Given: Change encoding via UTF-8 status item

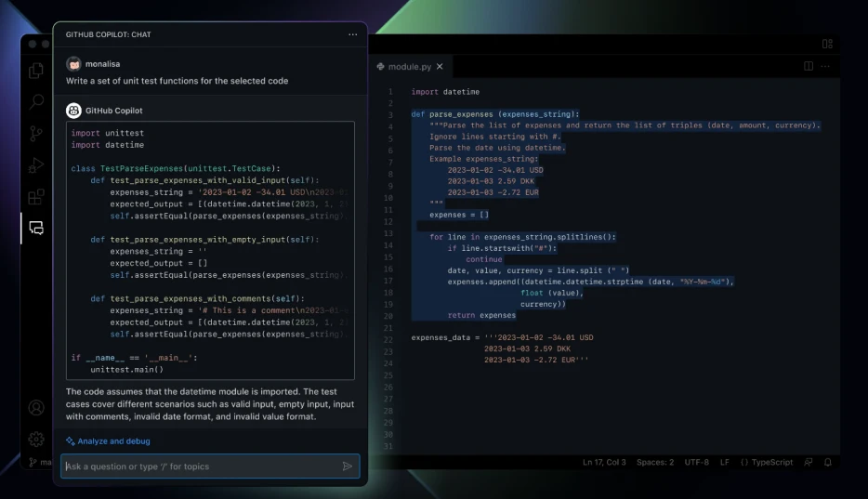Looking at the screenshot, I should point(696,462).
